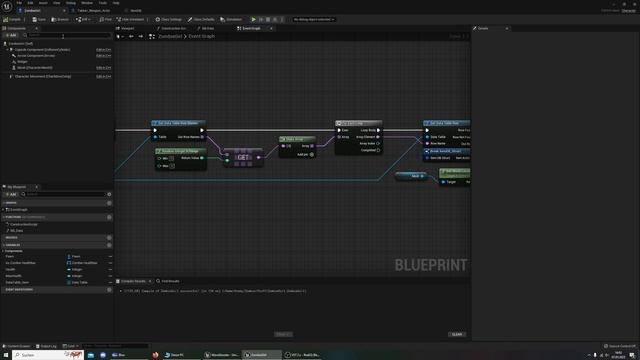Open the Output Log
640x360 pixels.
point(46,346)
